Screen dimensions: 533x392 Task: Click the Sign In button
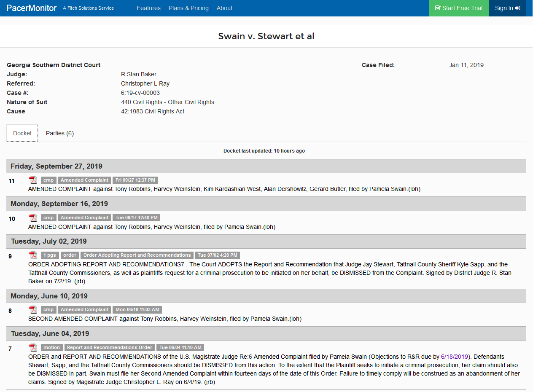tap(507, 8)
